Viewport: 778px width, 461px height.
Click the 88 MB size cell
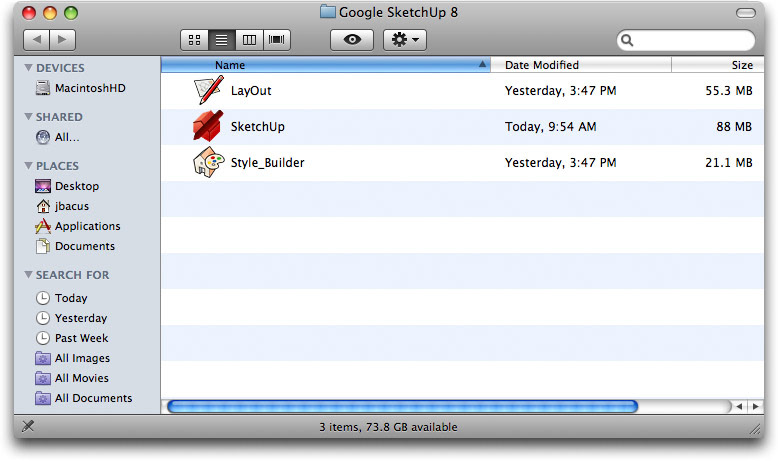coord(734,127)
